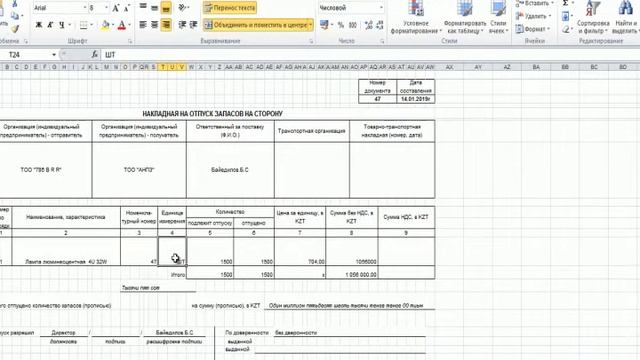The image size is (640, 360).
Task: Toggle italic К formatting
Action: click(50, 25)
